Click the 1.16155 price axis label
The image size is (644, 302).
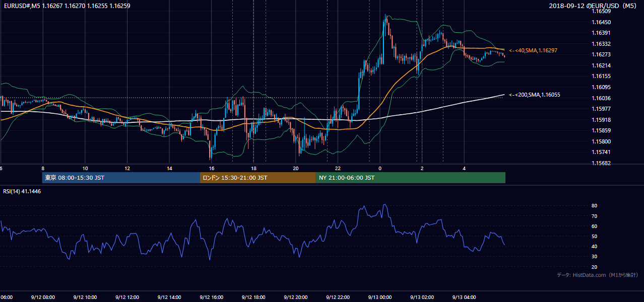pyautogui.click(x=601, y=76)
